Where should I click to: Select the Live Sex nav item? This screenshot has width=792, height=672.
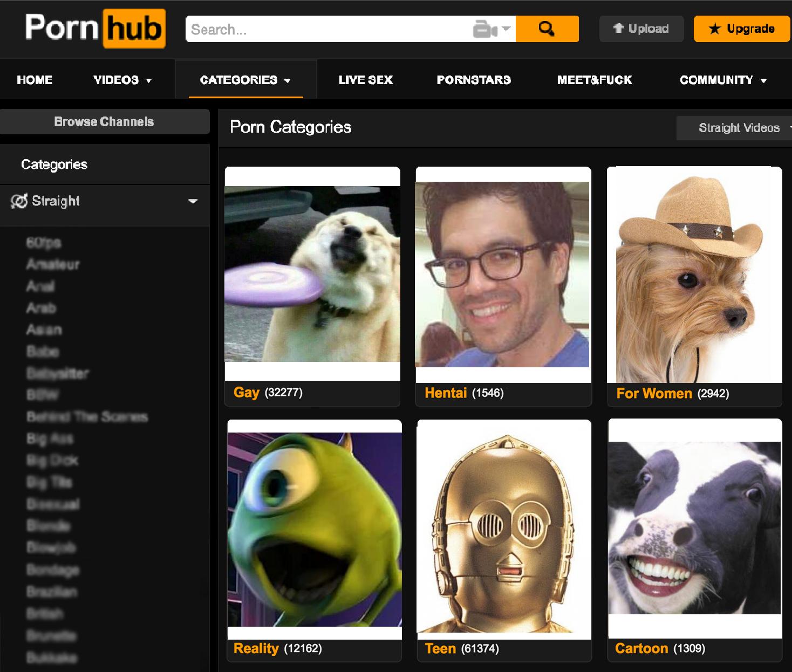[x=365, y=80]
